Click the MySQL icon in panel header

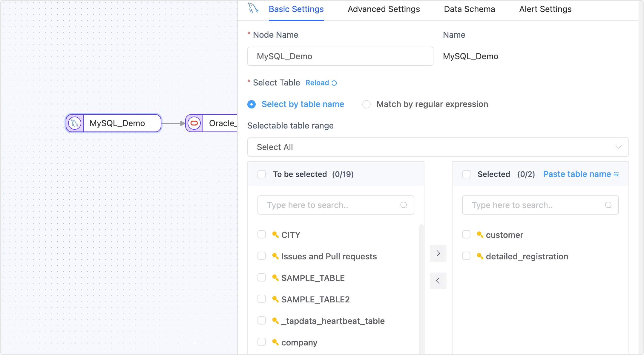point(253,8)
